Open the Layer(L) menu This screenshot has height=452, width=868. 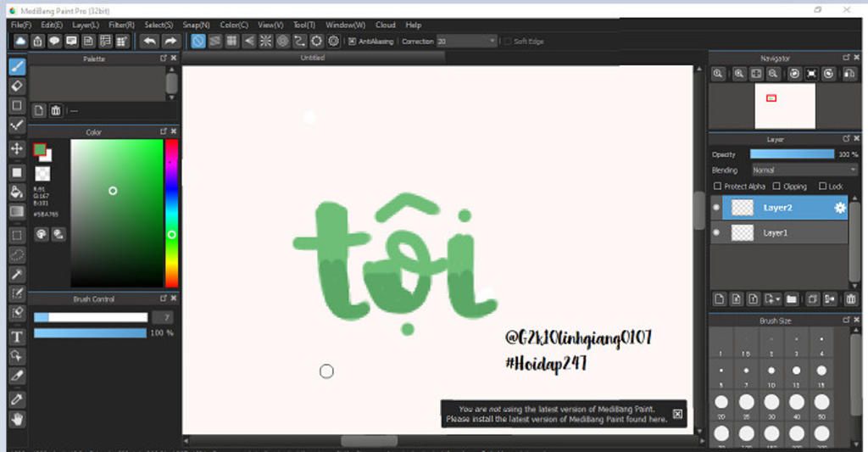tap(86, 25)
